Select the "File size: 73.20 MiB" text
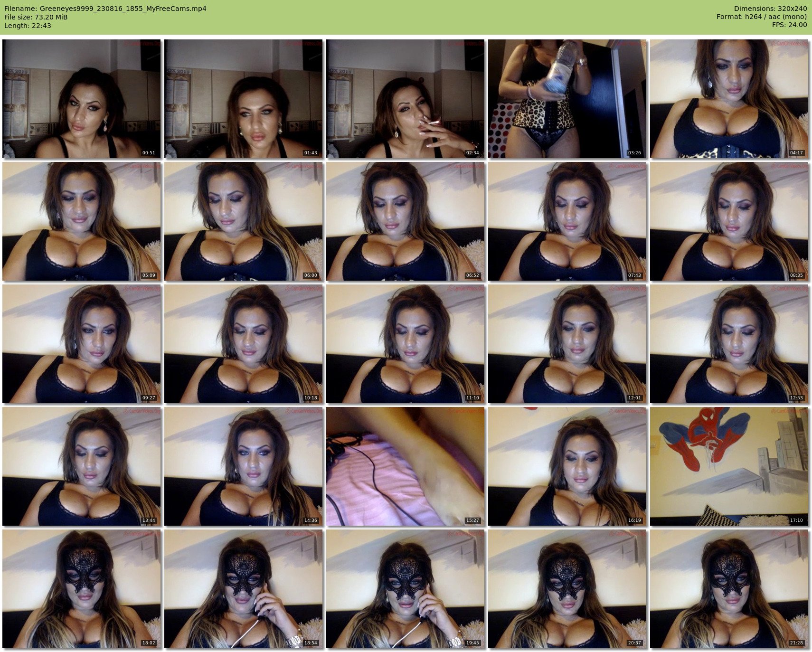Viewport: 812px width, 652px height. pos(36,17)
